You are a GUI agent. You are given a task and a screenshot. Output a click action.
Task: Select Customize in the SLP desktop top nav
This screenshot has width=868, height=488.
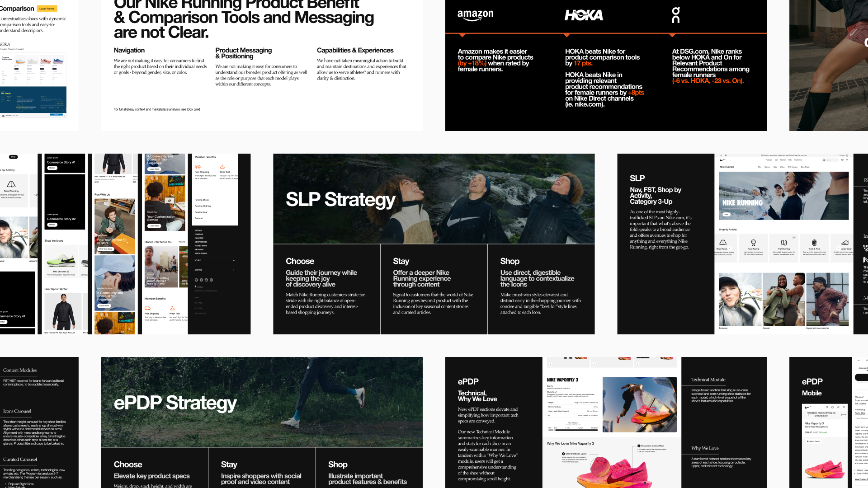(798, 160)
